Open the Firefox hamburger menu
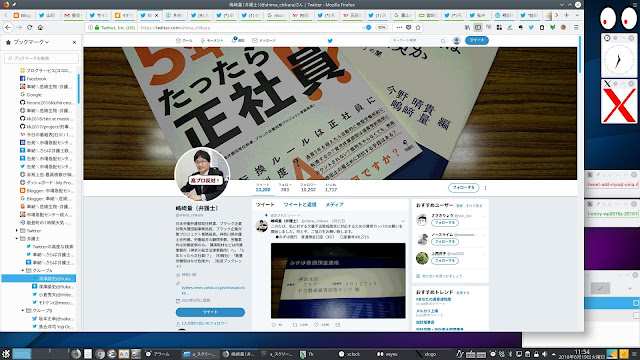 (576, 27)
